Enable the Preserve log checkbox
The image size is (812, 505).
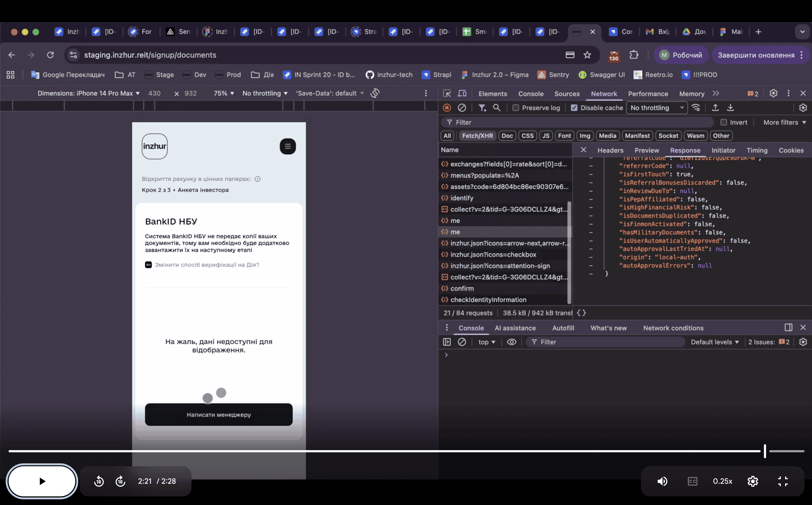pyautogui.click(x=516, y=108)
